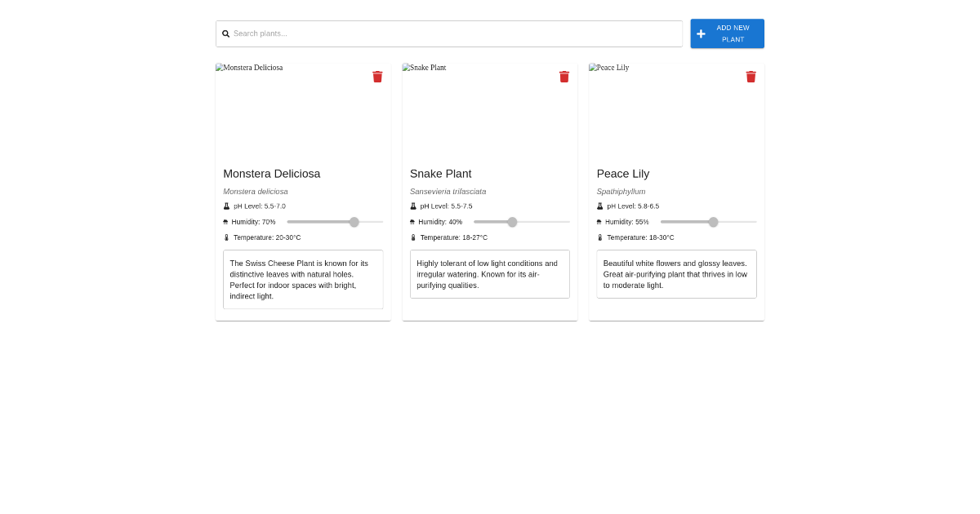
Task: Click the thermometer icon on Monstera Deliciosa
Action: [x=226, y=237]
